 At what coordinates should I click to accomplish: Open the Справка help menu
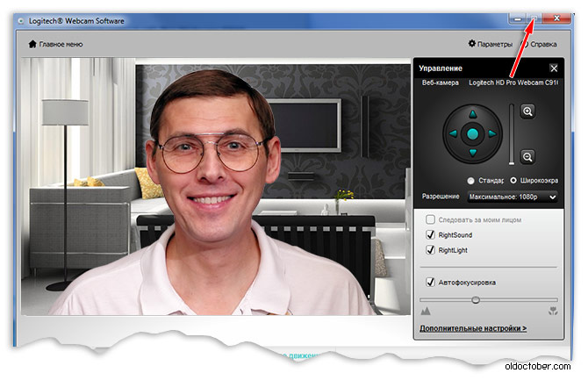[x=540, y=44]
